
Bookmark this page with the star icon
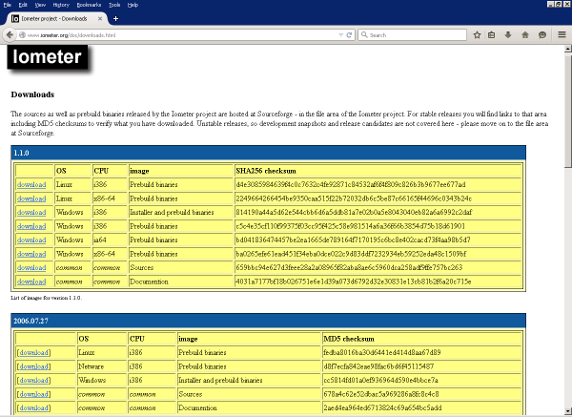pyautogui.click(x=477, y=35)
